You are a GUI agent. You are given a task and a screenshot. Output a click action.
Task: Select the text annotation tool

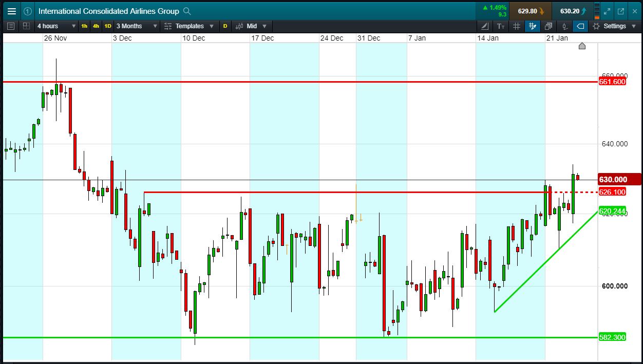pyautogui.click(x=501, y=26)
